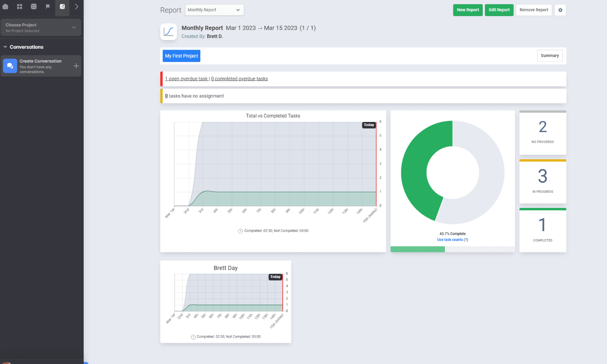Click clock icon under Brett Day chart
607x364 pixels.
193,337
